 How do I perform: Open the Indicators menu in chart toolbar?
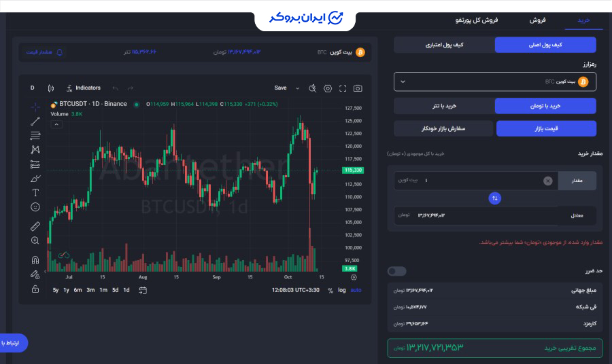(84, 88)
